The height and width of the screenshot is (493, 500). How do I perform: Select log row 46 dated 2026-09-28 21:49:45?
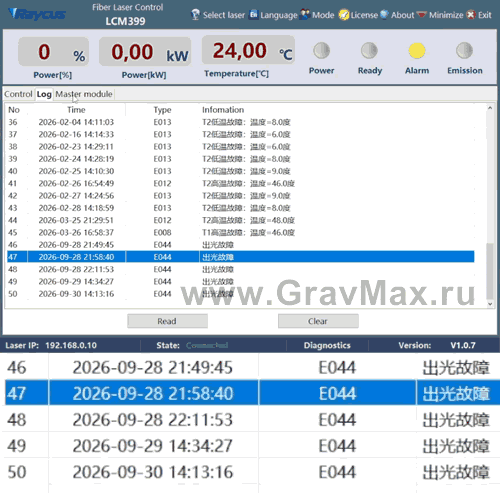point(241,245)
